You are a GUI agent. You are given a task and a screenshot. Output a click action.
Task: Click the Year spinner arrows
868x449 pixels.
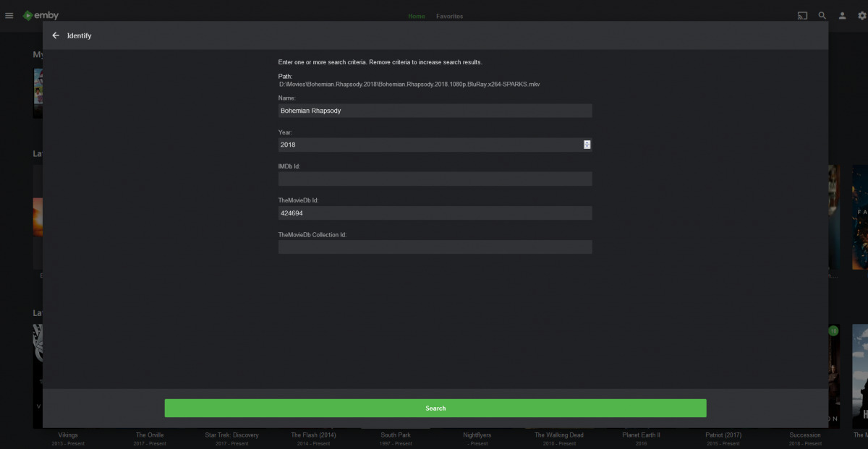click(587, 145)
